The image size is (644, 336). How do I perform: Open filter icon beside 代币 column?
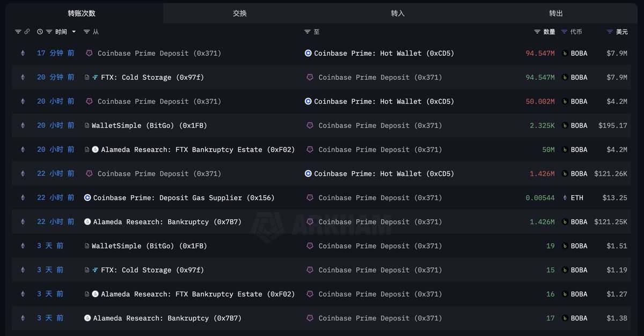(x=564, y=32)
